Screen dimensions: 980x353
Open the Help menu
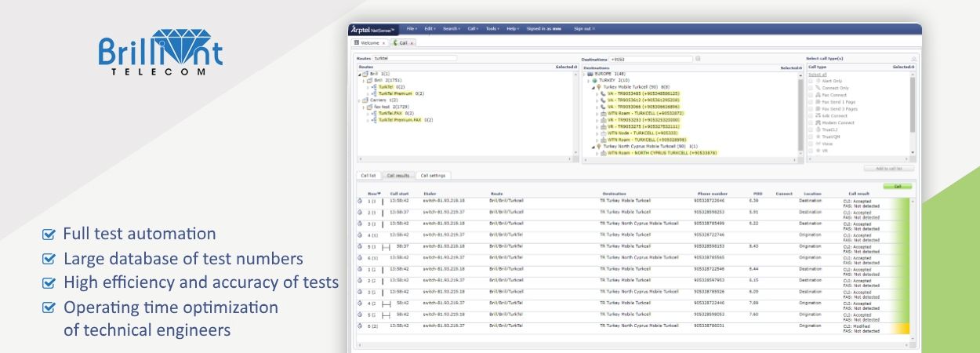(x=513, y=28)
